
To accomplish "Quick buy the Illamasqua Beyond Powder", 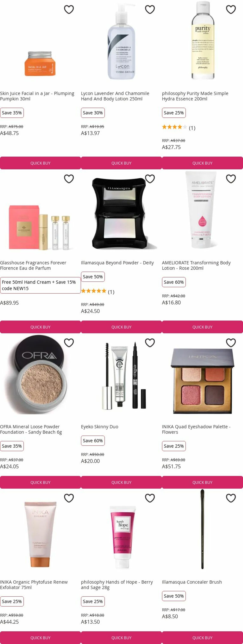I will pyautogui.click(x=121, y=327).
